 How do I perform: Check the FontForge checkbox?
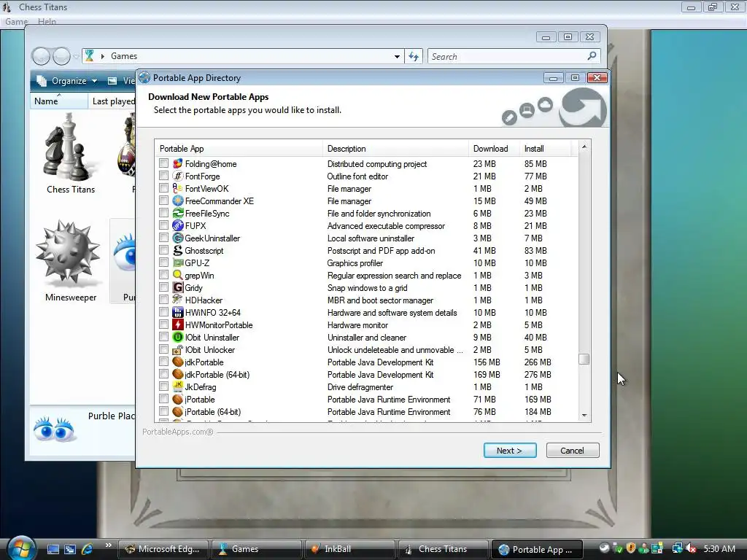coord(164,176)
